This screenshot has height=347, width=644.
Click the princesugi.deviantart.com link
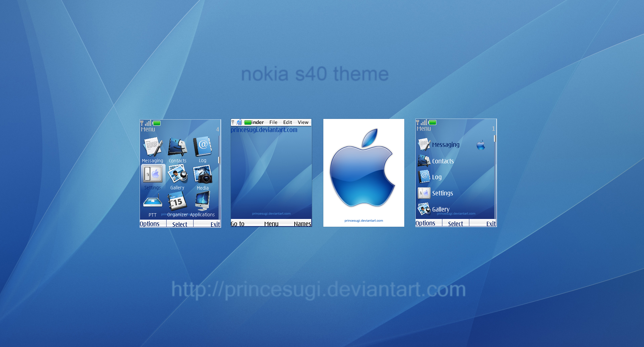(264, 129)
